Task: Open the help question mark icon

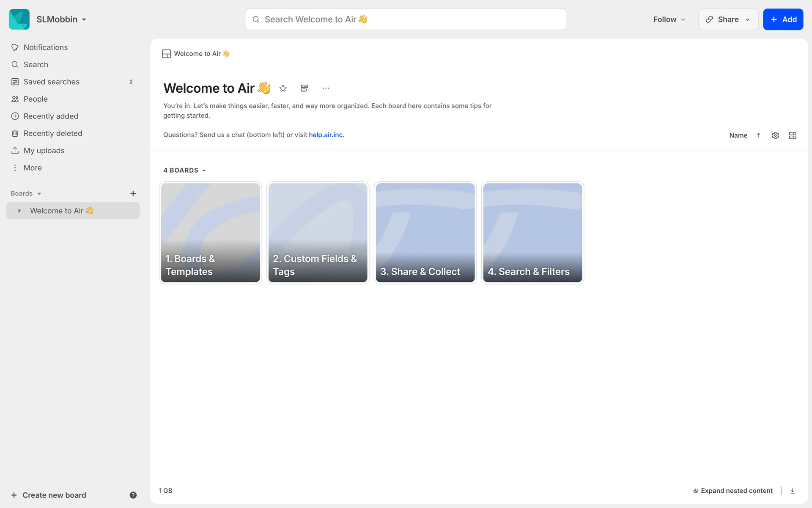Action: point(133,495)
